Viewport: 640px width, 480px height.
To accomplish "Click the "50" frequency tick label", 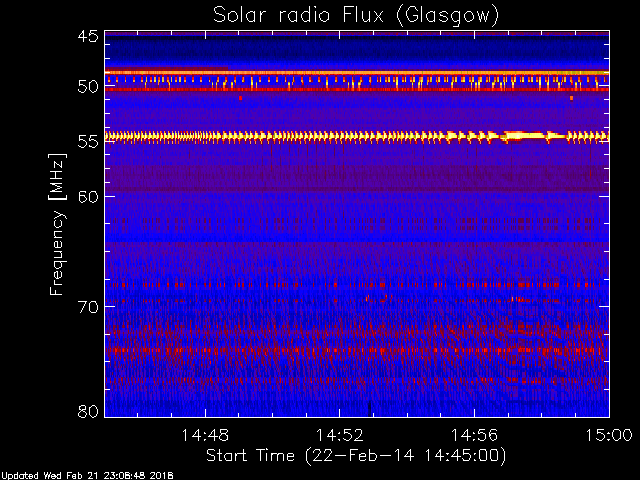I will point(88,86).
